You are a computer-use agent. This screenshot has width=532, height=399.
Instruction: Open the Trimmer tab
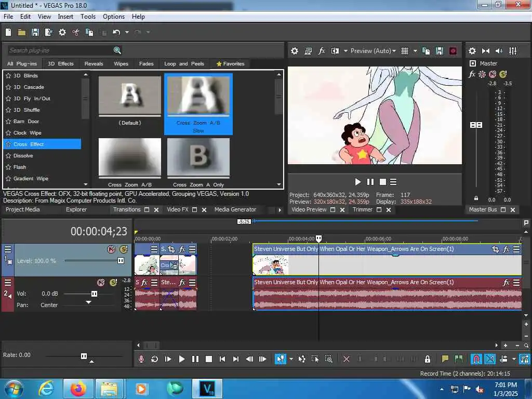(362, 210)
